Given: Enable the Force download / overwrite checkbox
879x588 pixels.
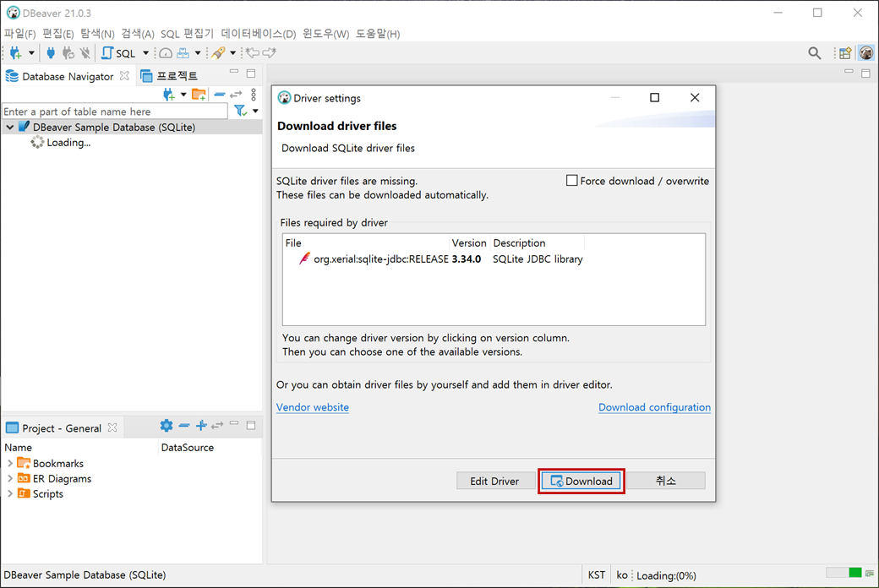Looking at the screenshot, I should (x=571, y=181).
